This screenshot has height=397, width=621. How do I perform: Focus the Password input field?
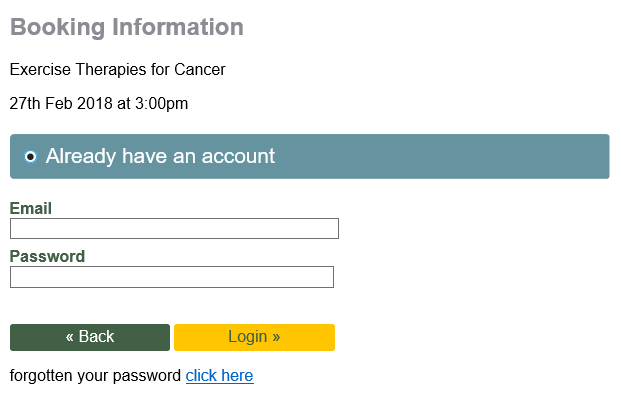[172, 277]
